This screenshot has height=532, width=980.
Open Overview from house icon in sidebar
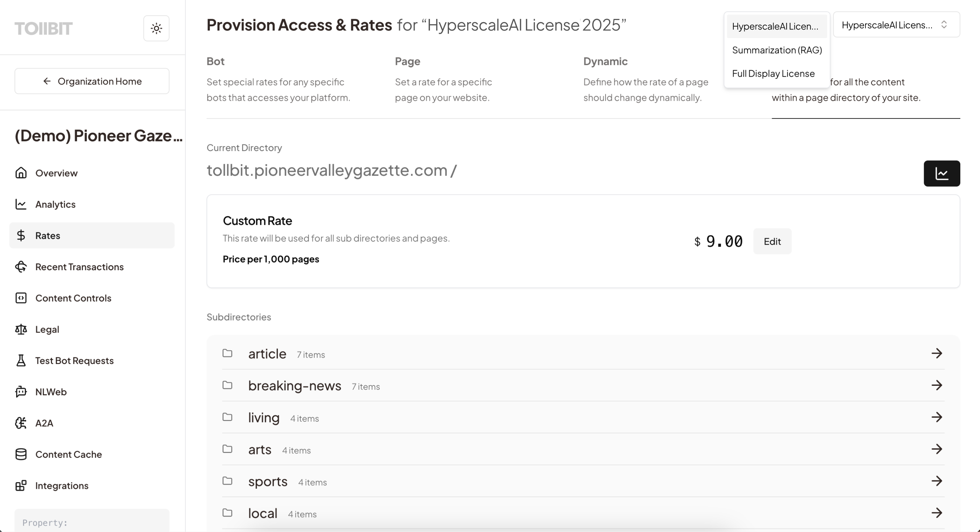click(56, 173)
